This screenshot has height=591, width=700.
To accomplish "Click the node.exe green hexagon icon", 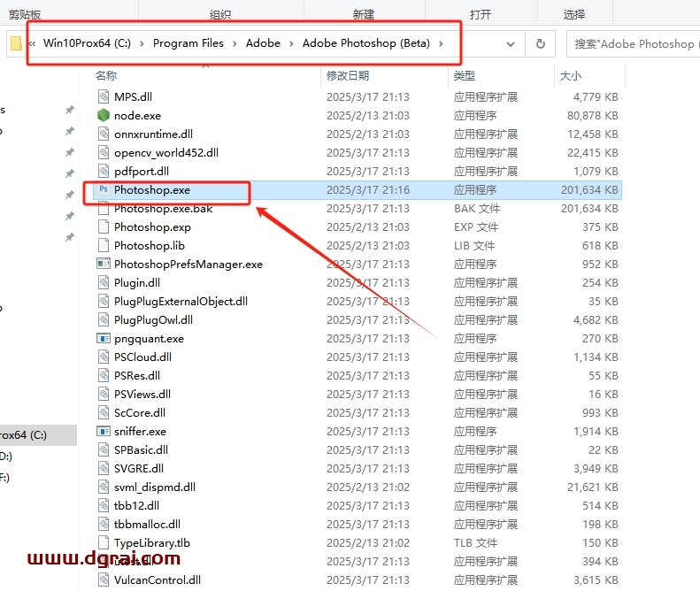I will coord(104,115).
